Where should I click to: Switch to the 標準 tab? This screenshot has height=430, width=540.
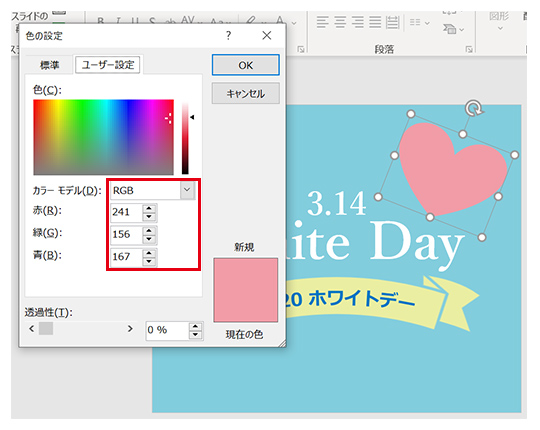click(50, 65)
